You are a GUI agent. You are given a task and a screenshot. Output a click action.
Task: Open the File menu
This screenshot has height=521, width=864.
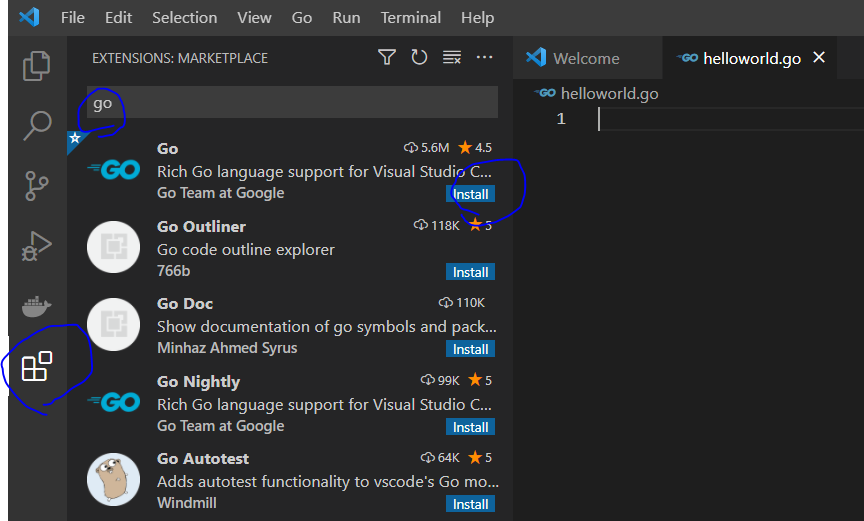(73, 18)
